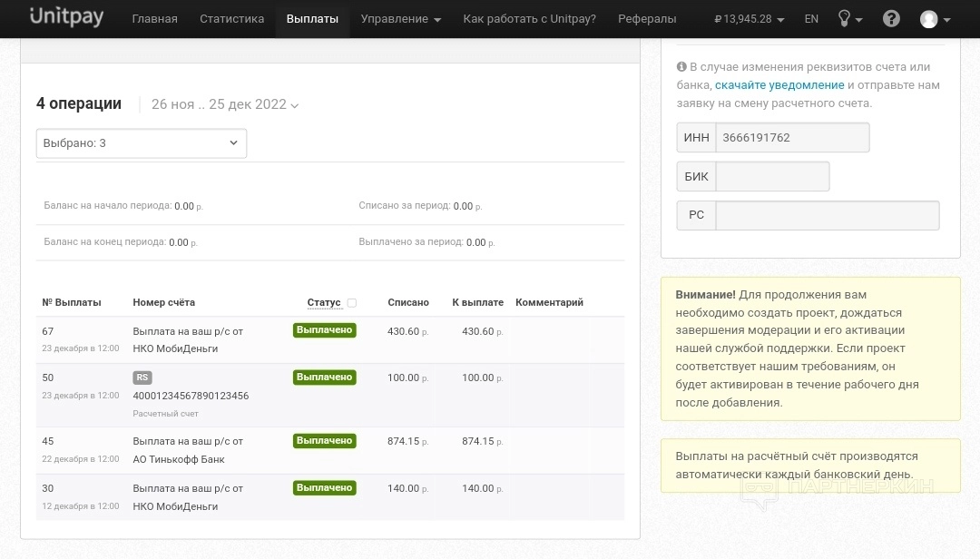980x559 pixels.
Task: Toggle the checkbox next to Статус
Action: tap(352, 303)
